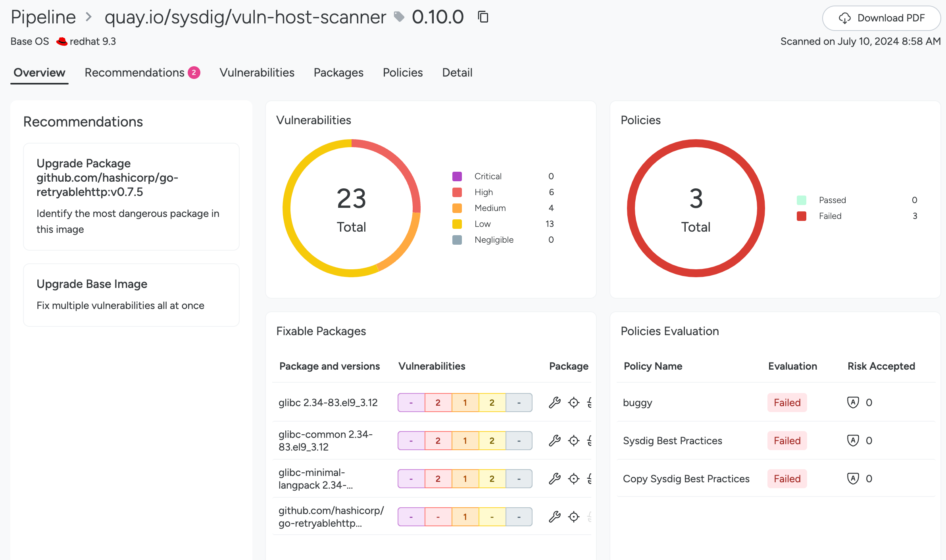
Task: Click the Pipeline breadcrumb link
Action: [x=43, y=17]
